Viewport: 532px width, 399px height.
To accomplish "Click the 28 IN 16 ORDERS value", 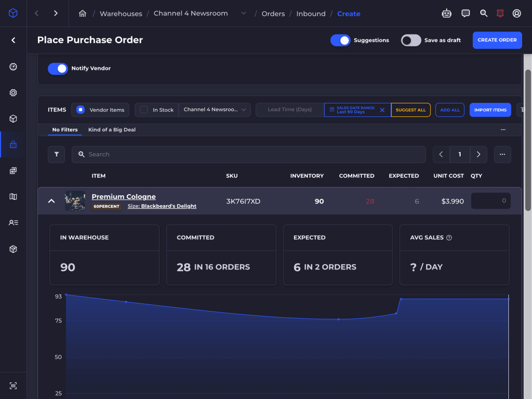I will [213, 267].
